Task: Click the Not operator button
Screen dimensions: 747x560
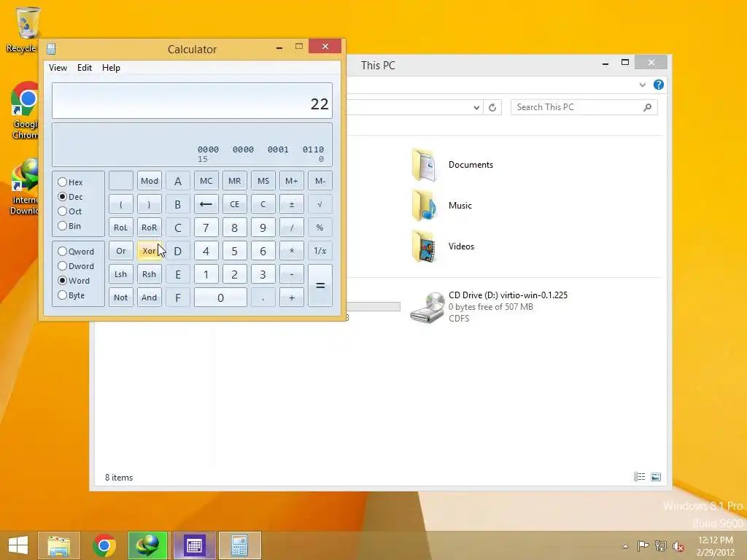Action: pos(120,297)
